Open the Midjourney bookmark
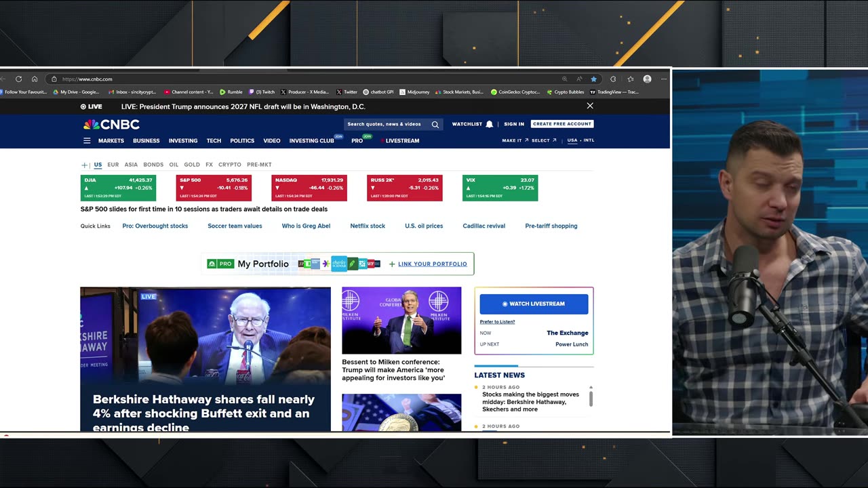 coord(414,92)
